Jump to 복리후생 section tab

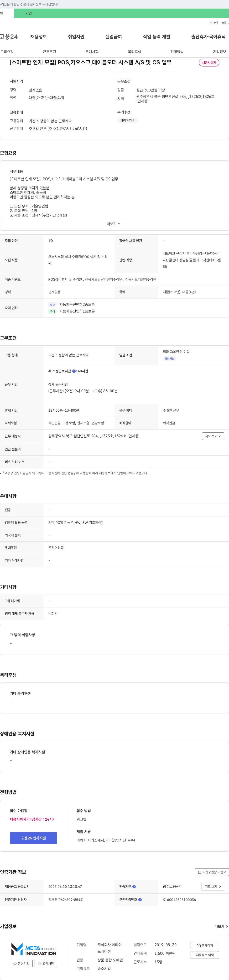pyautogui.click(x=135, y=52)
